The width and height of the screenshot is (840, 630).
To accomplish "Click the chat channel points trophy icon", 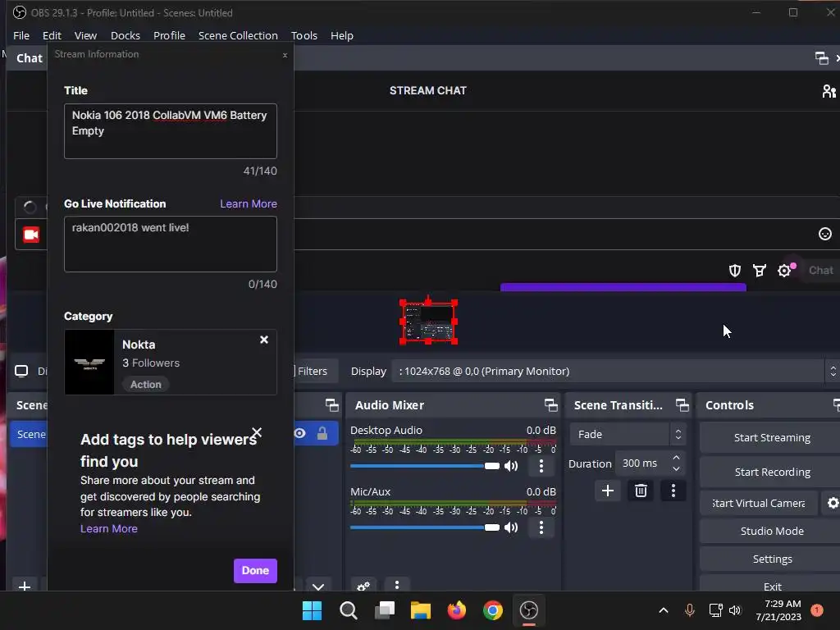I will coord(760,271).
